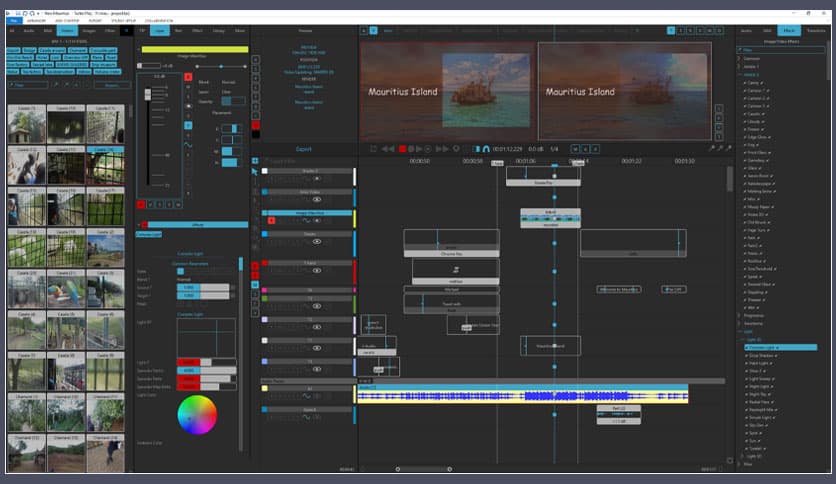This screenshot has width=836, height=484.
Task: Click the red mute button below volume fader
Action: (x=141, y=204)
